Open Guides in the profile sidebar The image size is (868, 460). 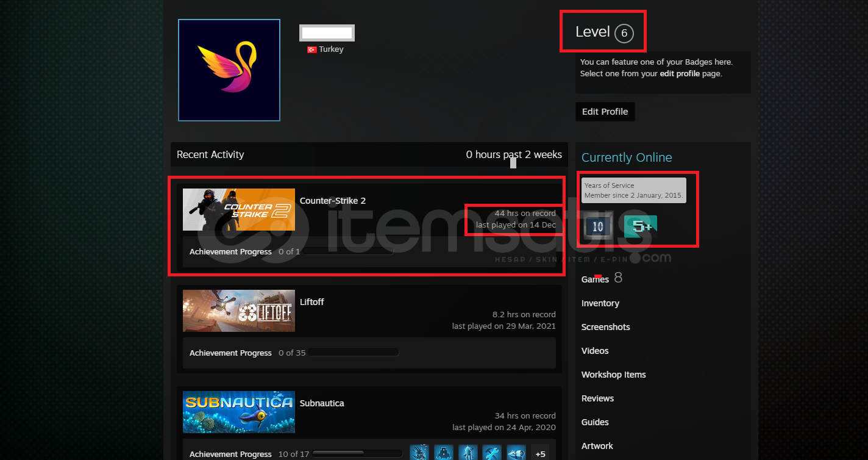coord(595,422)
